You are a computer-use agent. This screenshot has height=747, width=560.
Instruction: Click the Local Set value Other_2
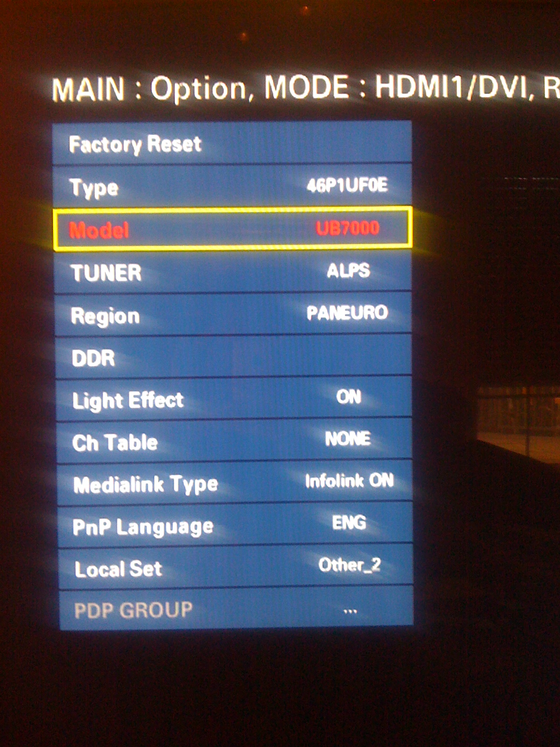(350, 565)
